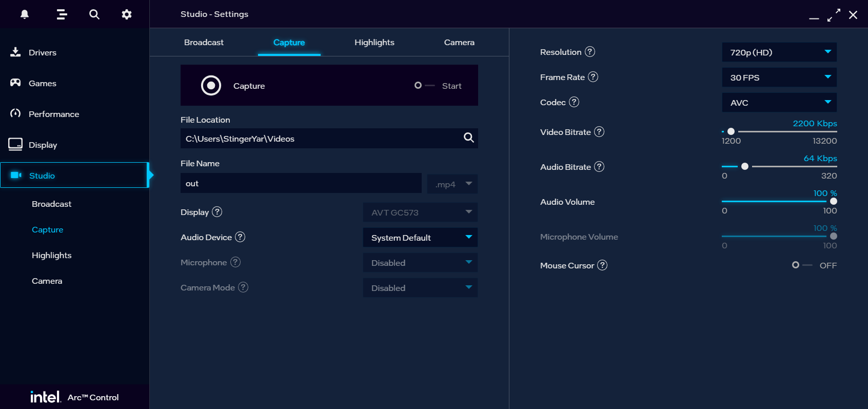Click the Drivers download icon

pos(15,52)
